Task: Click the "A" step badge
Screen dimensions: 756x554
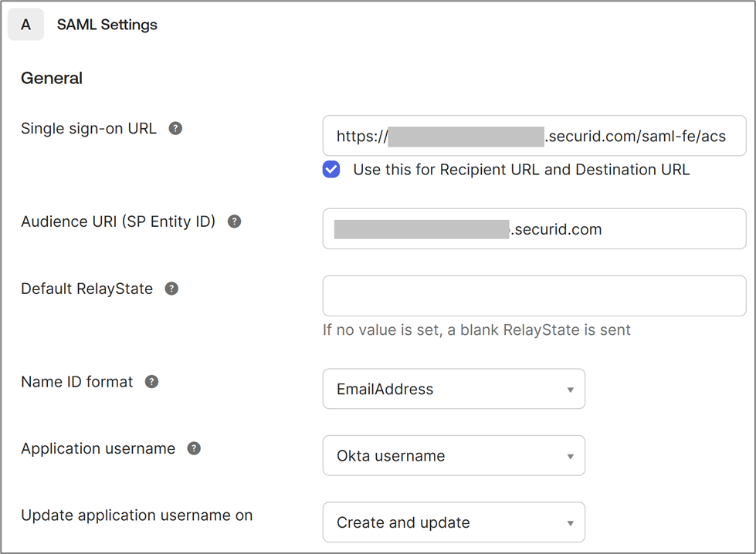Action: [25, 25]
